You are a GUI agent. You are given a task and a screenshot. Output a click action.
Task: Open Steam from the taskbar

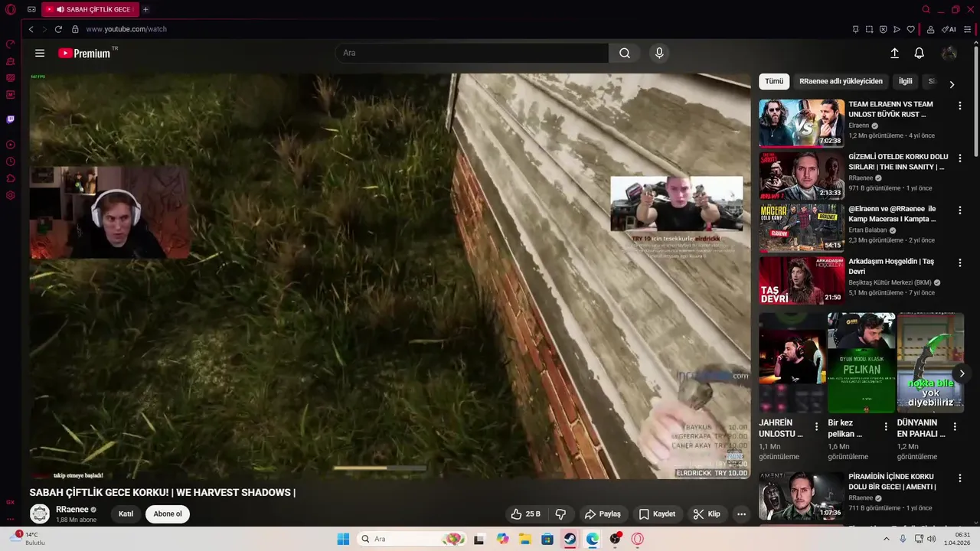pyautogui.click(x=570, y=539)
